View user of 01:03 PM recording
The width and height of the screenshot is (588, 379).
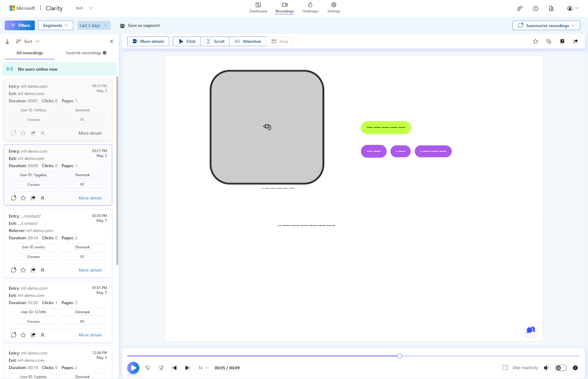tap(43, 335)
